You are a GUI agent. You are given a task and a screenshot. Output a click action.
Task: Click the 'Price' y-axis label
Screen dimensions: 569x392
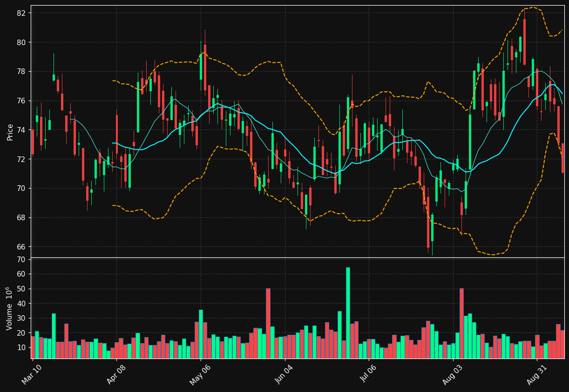tap(10, 132)
